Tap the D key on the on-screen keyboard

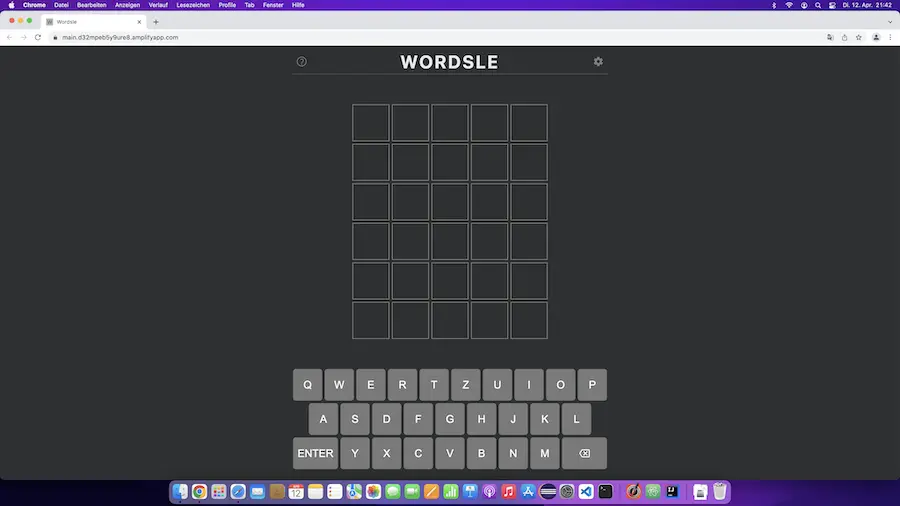point(386,419)
